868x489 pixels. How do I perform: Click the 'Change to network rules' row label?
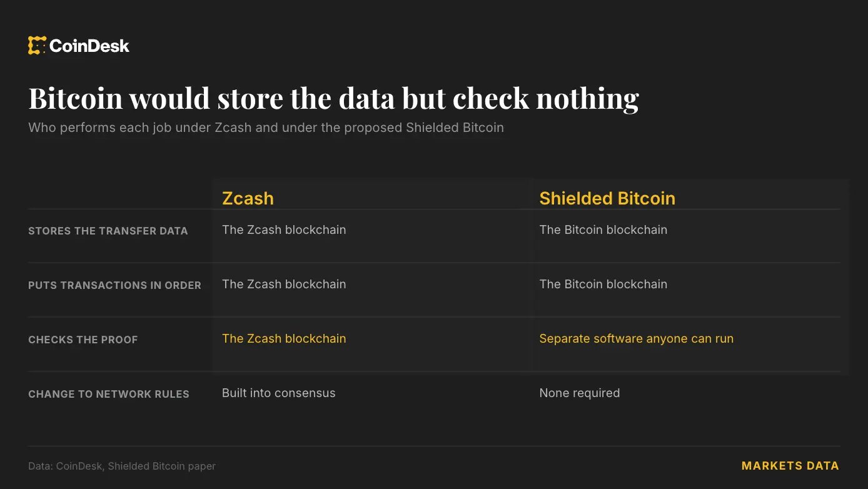pyautogui.click(x=109, y=394)
